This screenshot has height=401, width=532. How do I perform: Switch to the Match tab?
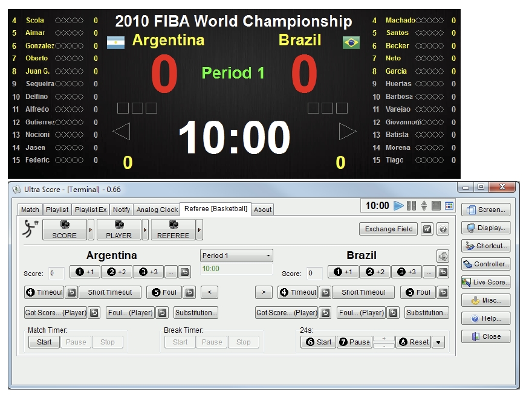30,210
